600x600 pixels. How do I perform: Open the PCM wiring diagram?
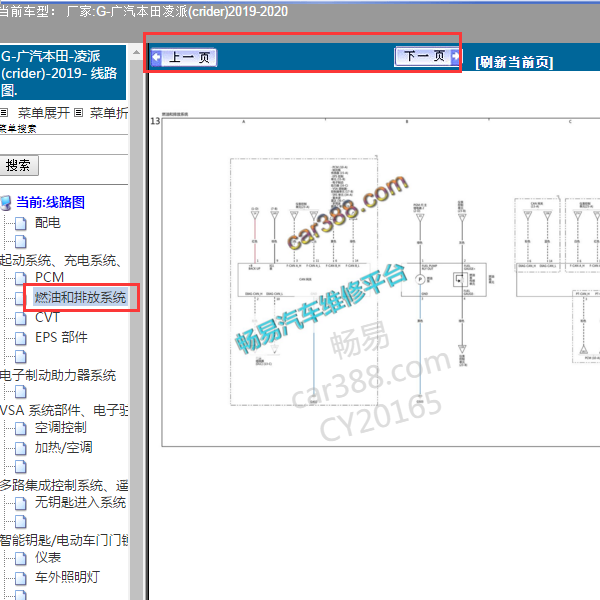49,277
